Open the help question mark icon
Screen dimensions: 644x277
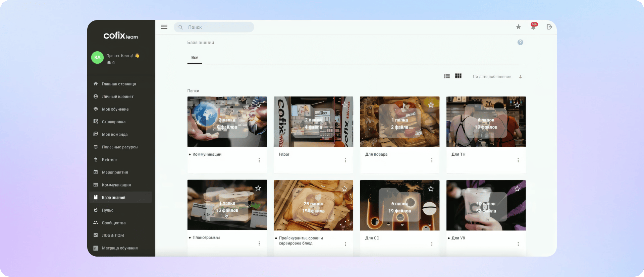click(x=520, y=42)
